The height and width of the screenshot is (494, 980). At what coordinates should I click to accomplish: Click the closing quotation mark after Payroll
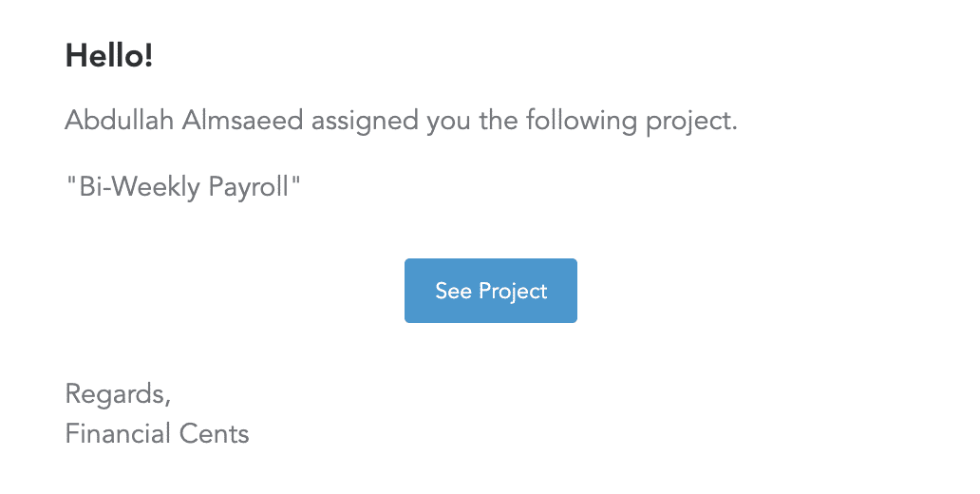coord(295,180)
